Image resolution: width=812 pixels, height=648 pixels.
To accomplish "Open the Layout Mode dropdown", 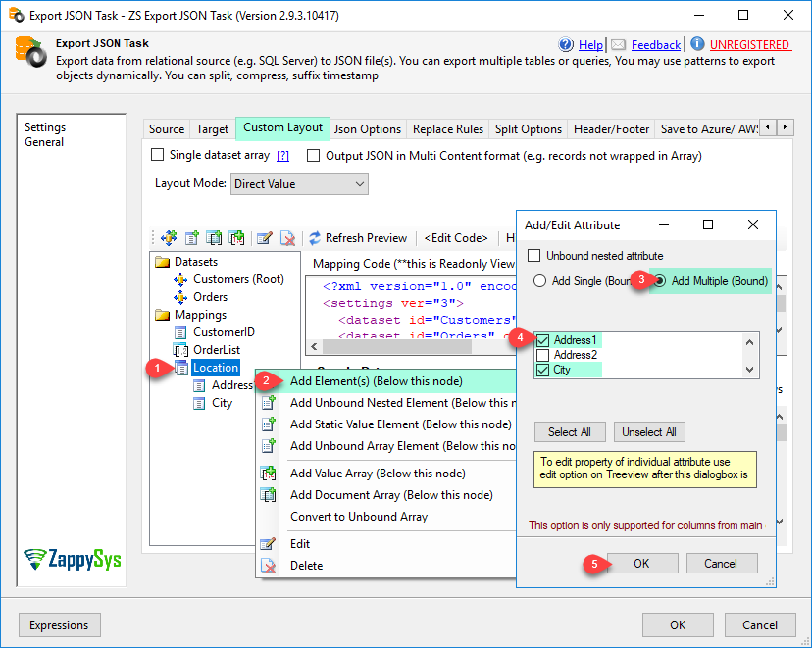I will click(x=299, y=184).
